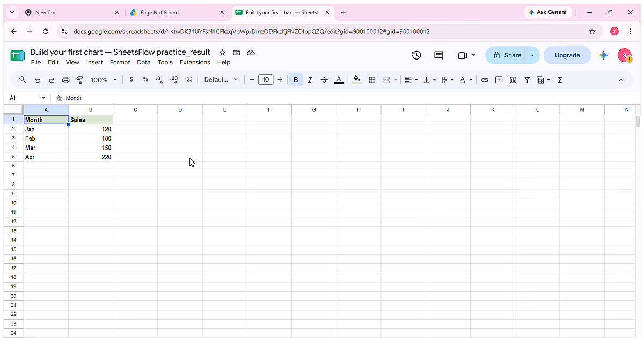644x338 pixels.
Task: Click Ask Gemini in the browser bar
Action: [x=547, y=12]
